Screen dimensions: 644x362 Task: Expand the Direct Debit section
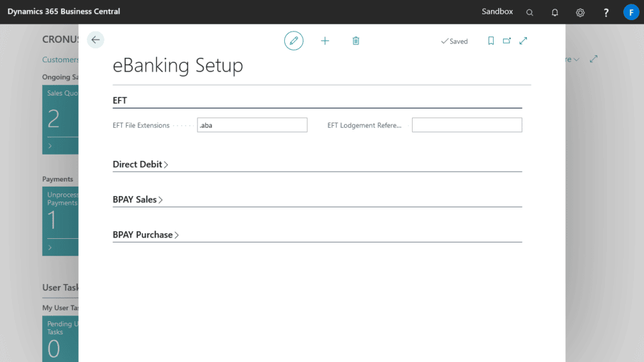(x=139, y=164)
